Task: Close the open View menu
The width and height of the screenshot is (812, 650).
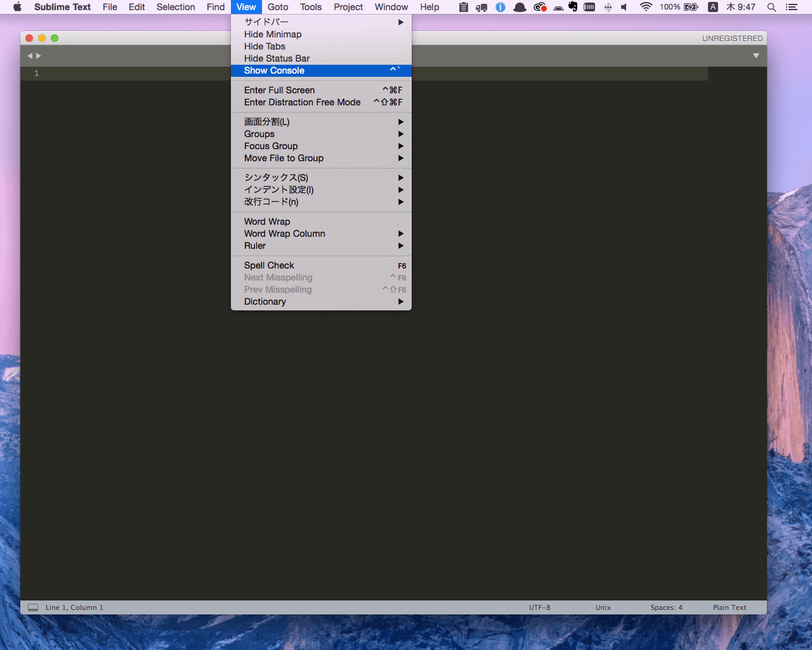Action: click(x=246, y=7)
